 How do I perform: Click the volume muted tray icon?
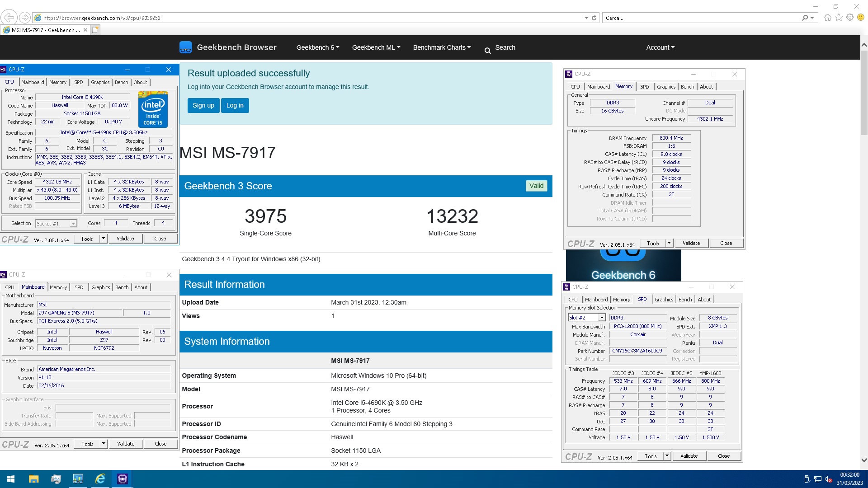coord(828,479)
